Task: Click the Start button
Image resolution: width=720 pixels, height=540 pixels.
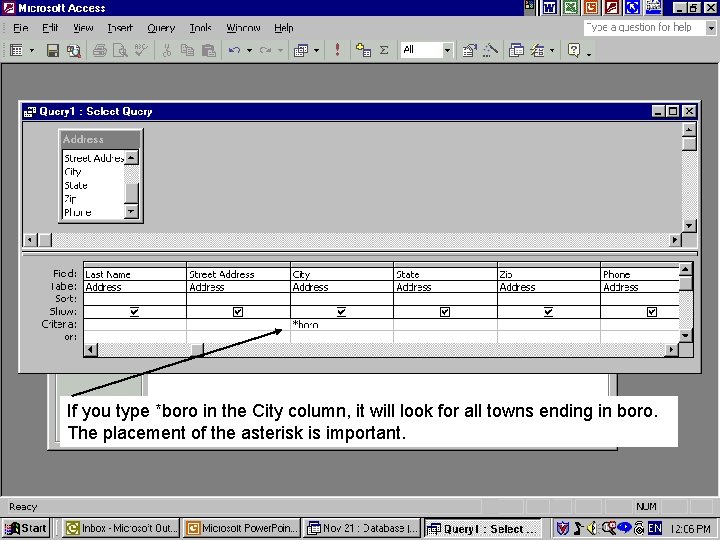Action: [x=26, y=528]
